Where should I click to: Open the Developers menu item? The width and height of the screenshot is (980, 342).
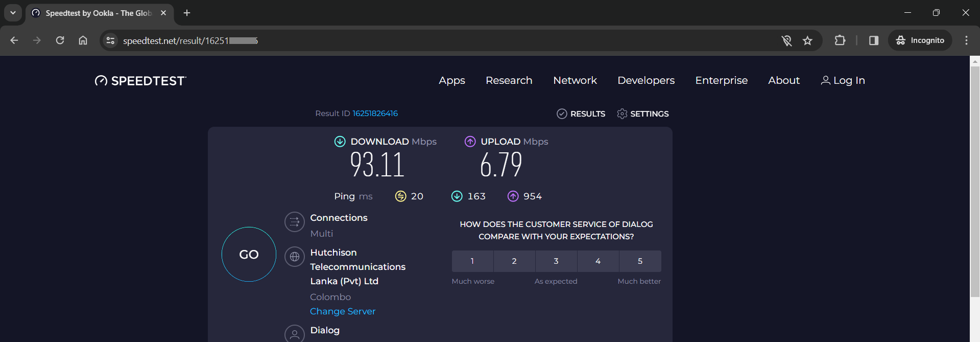click(646, 80)
